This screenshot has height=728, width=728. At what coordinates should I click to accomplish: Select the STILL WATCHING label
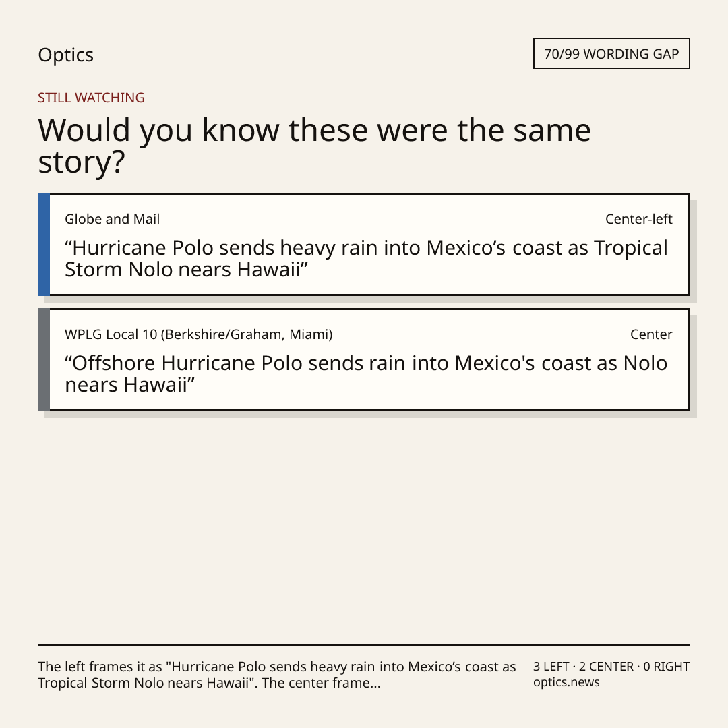[x=91, y=98]
